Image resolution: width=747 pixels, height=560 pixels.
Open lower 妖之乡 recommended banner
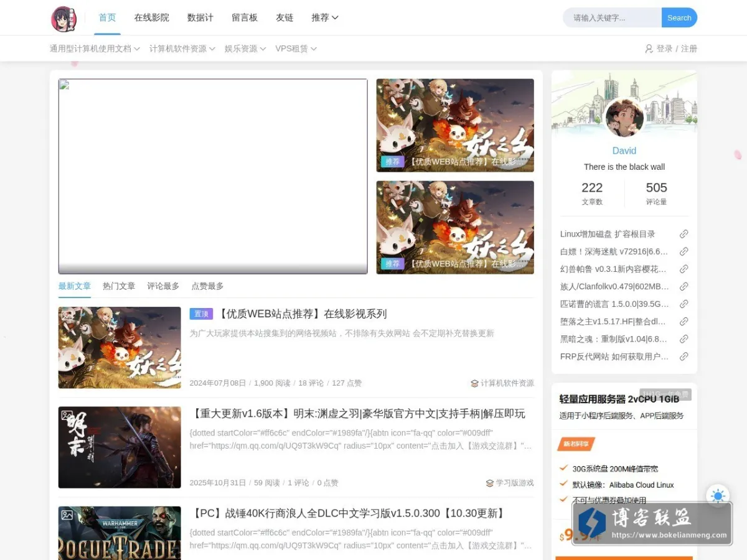(x=455, y=227)
